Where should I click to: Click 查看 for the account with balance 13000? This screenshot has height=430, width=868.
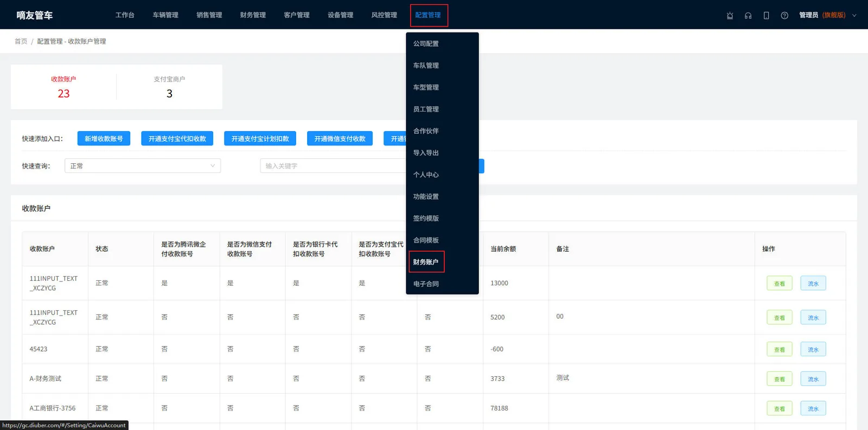coord(780,283)
